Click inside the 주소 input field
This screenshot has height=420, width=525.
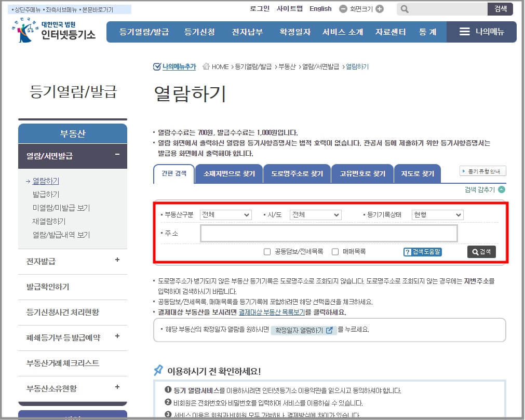point(328,233)
